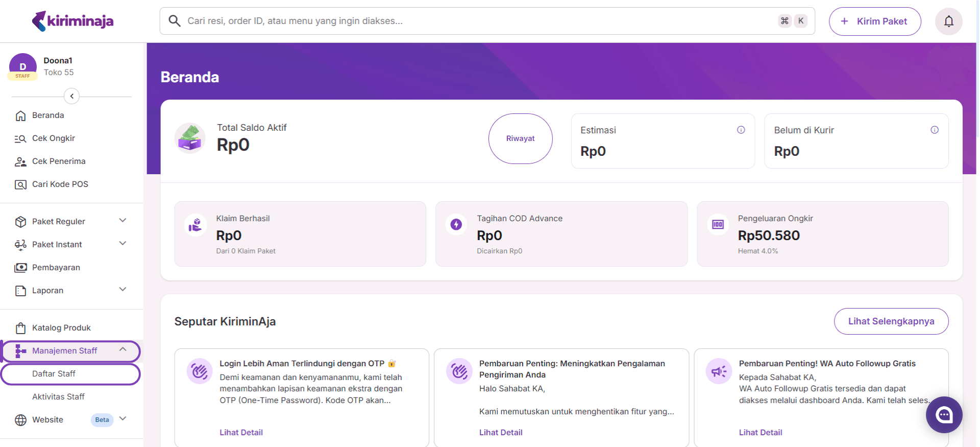This screenshot has width=980, height=447.
Task: Open Riwayat balance history
Action: pos(520,138)
